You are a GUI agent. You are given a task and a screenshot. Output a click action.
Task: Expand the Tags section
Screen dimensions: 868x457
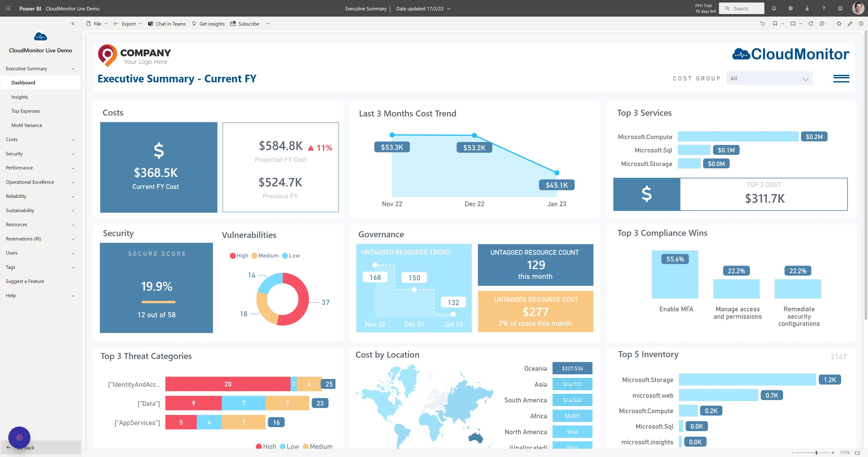click(x=73, y=267)
